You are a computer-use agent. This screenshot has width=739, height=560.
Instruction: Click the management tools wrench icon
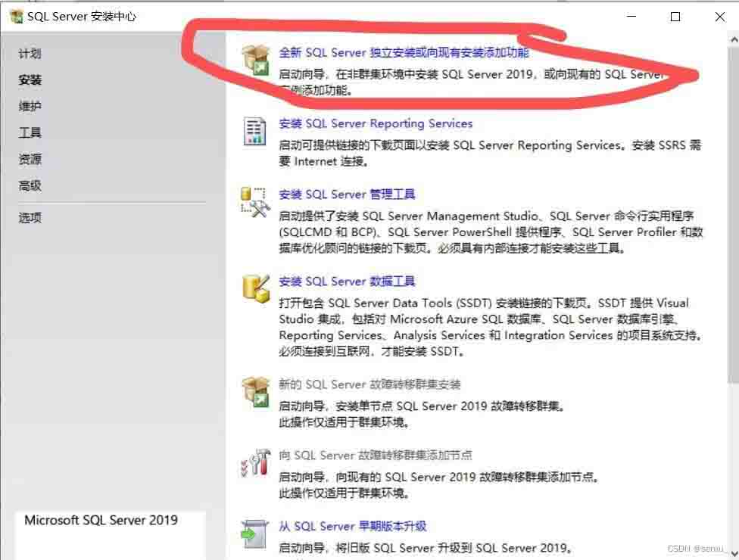pos(255,202)
